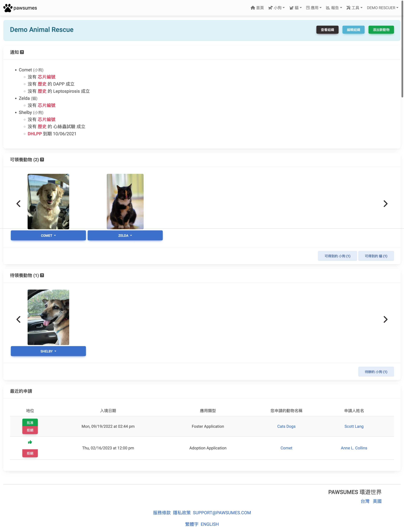Open the Cats Dogs application link
The image size is (404, 532).
point(286,426)
